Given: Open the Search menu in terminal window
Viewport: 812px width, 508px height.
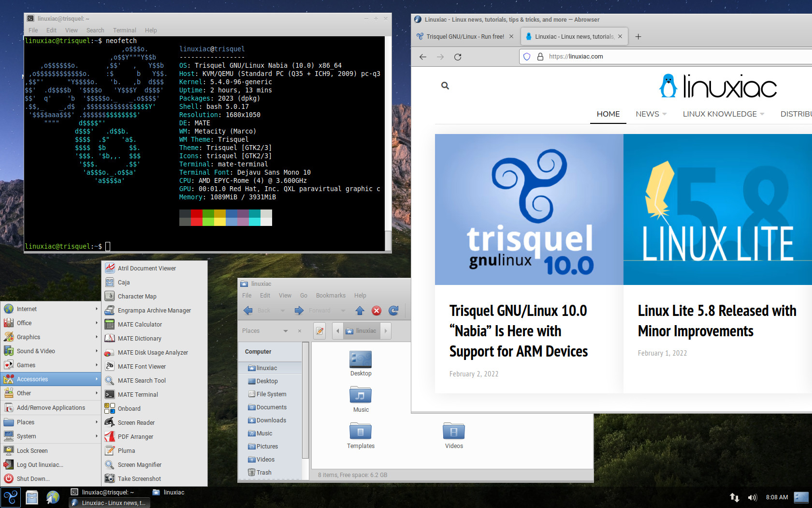Looking at the screenshot, I should [95, 30].
